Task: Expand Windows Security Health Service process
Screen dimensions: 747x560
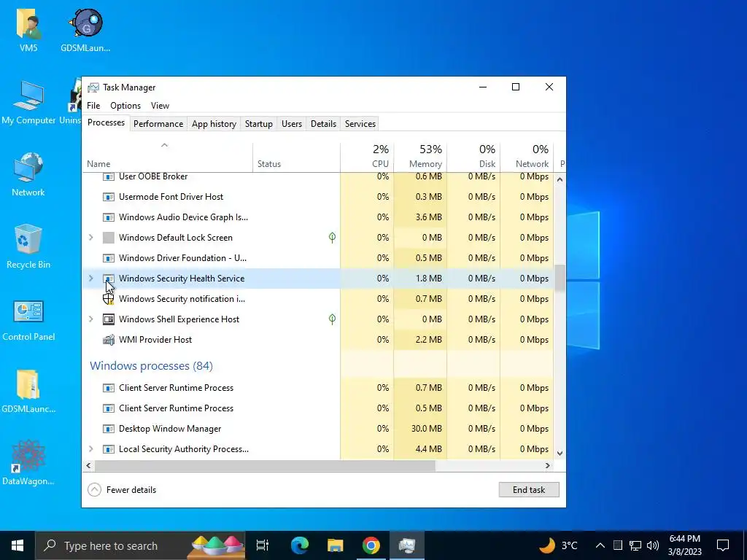Action: [x=91, y=278]
